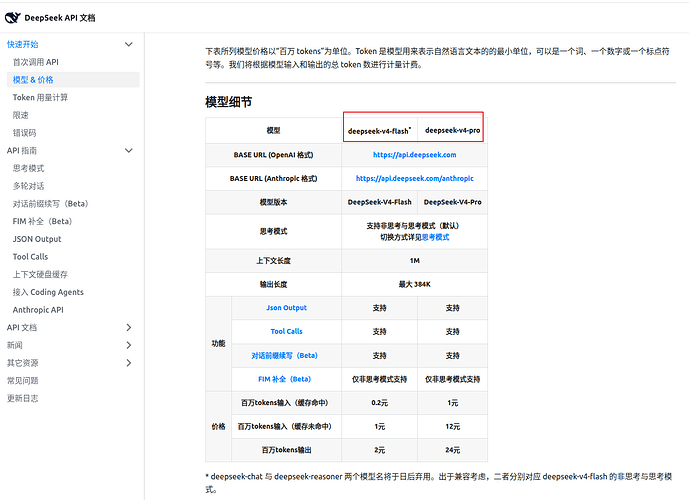Open the 思考模式 link in table

click(435, 237)
